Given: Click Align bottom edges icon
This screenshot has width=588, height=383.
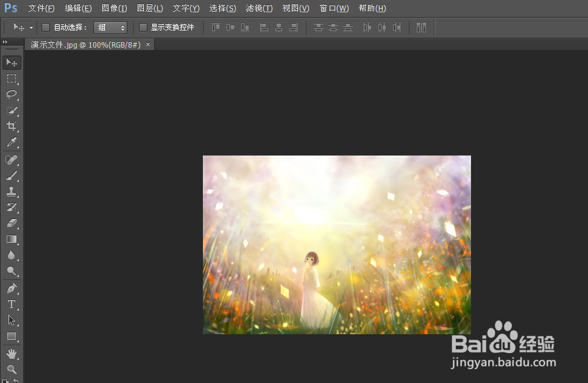Looking at the screenshot, I should (245, 27).
